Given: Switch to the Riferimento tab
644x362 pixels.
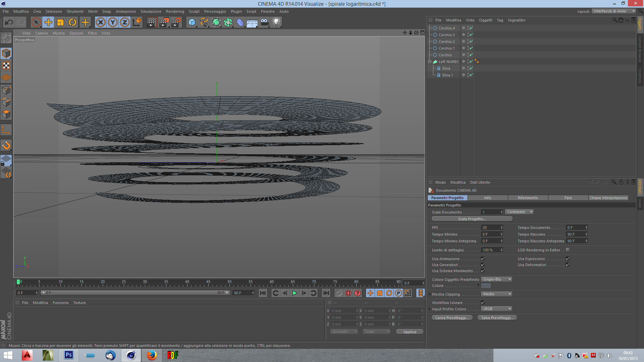Looking at the screenshot, I should pos(528,198).
